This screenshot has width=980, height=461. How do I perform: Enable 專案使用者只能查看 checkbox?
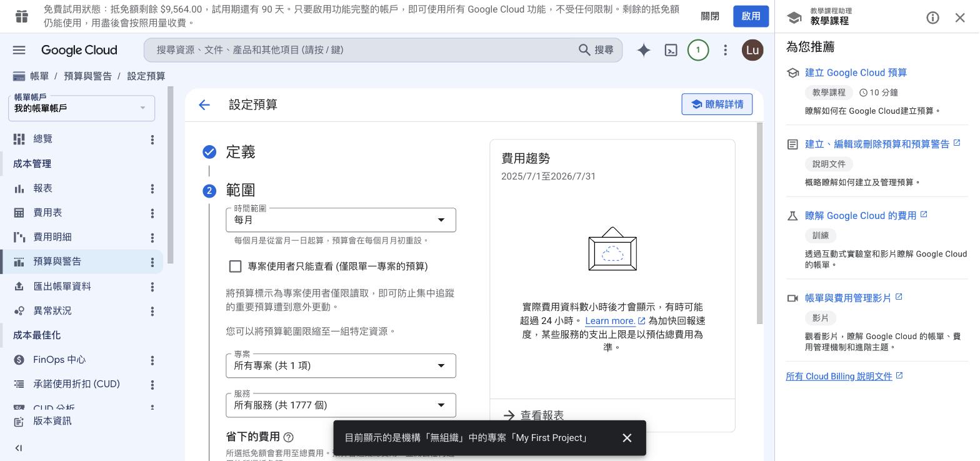235,266
